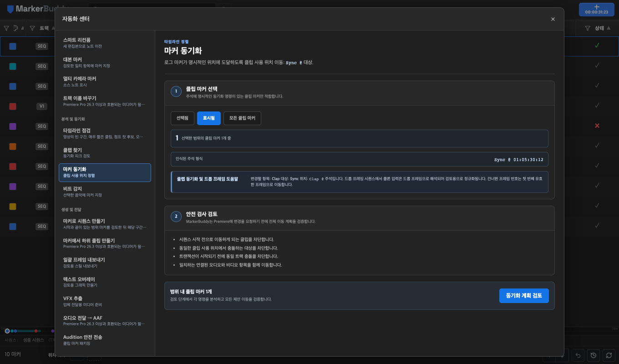Click the V1 track badge
619x364 pixels.
click(42, 106)
